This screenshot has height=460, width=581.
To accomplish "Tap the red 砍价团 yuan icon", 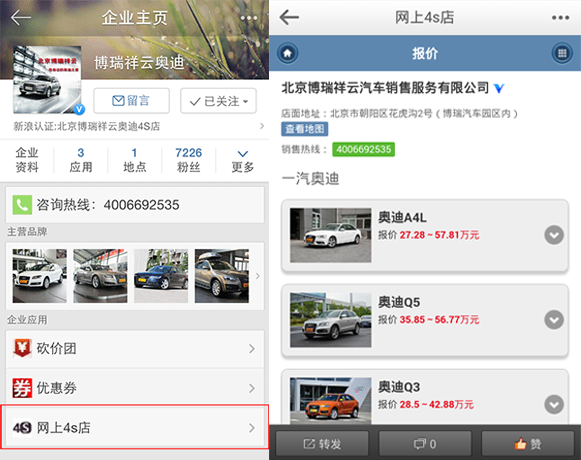I will [x=22, y=348].
